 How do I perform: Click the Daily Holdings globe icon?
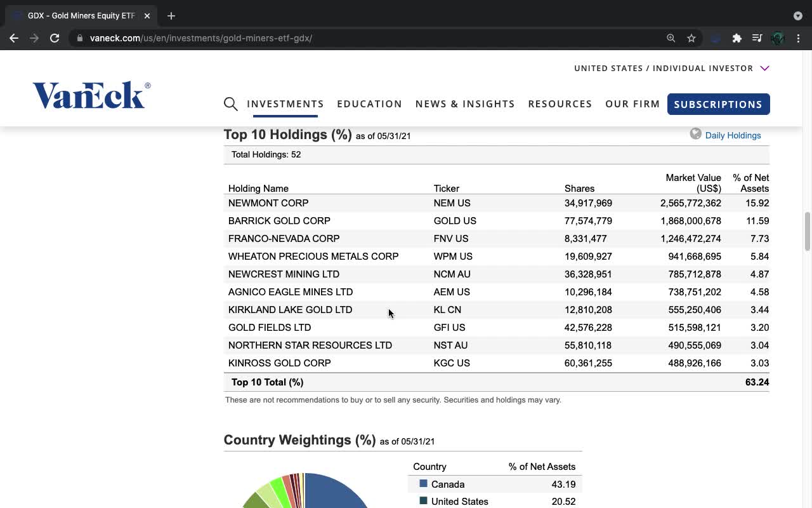(x=696, y=134)
